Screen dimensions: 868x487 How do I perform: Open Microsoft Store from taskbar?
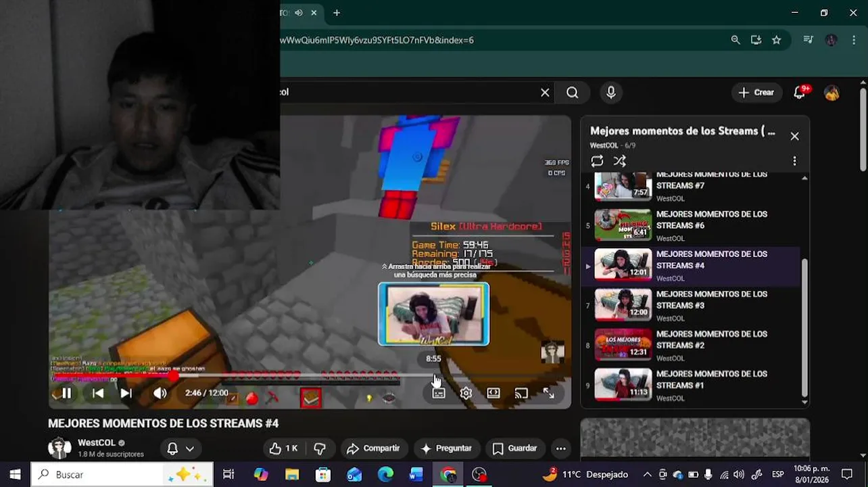click(x=323, y=474)
